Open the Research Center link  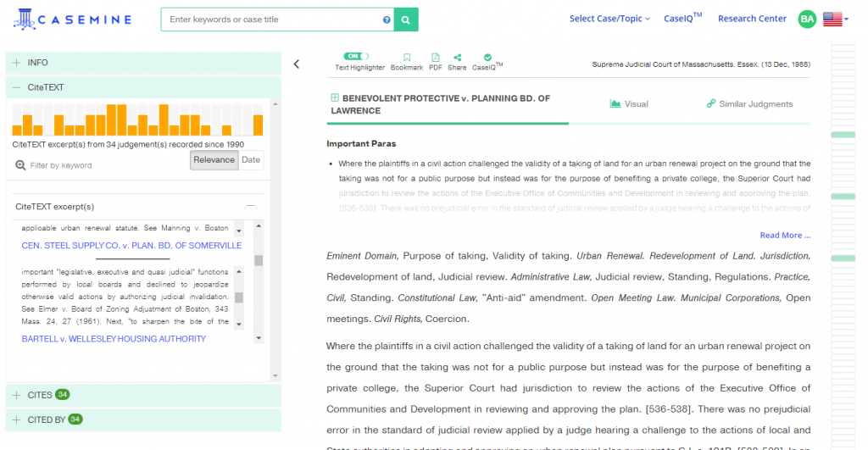pyautogui.click(x=752, y=19)
